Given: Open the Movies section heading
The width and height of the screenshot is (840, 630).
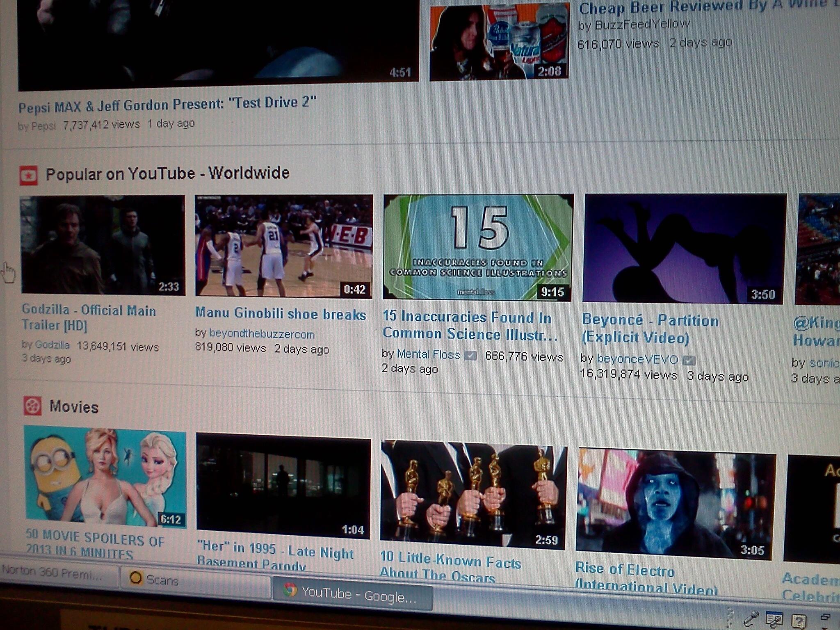Looking at the screenshot, I should pyautogui.click(x=74, y=406).
